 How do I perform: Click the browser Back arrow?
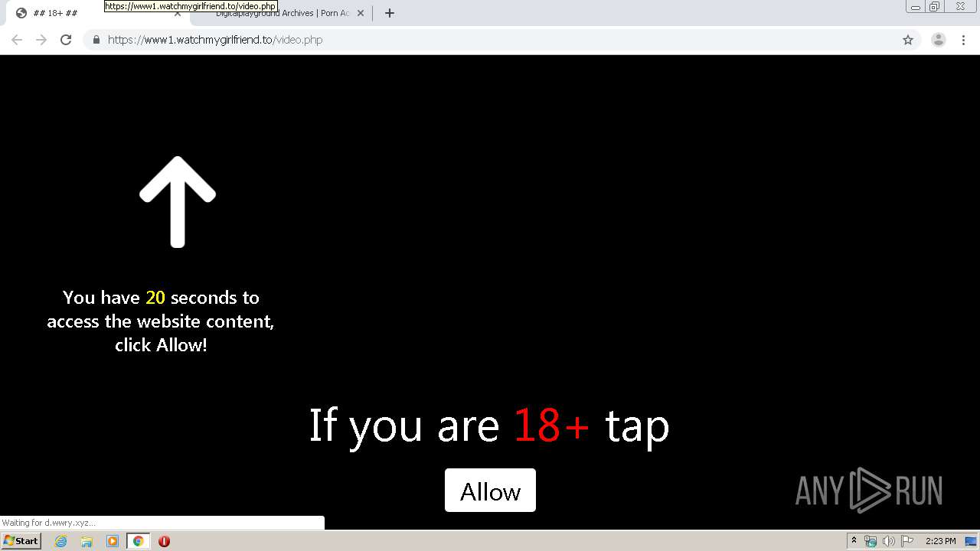17,40
